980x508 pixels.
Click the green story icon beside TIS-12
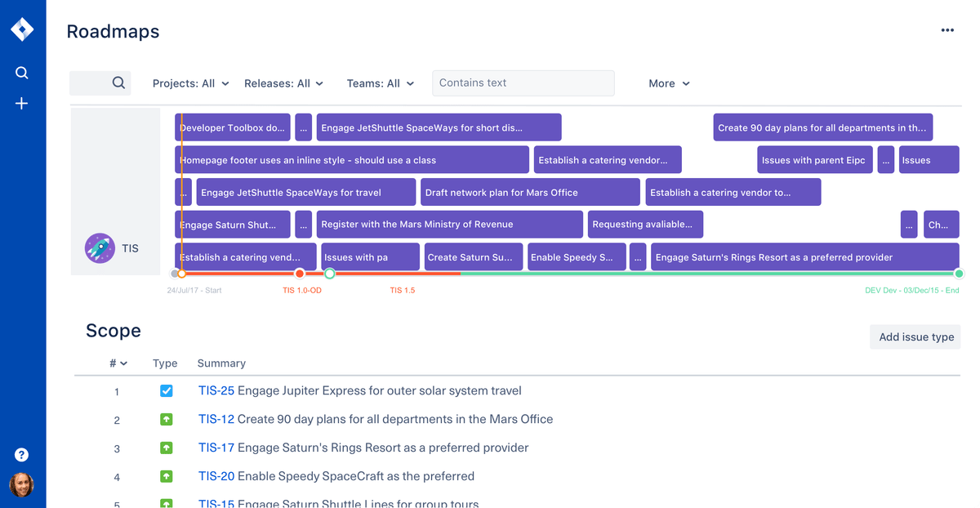tap(167, 419)
